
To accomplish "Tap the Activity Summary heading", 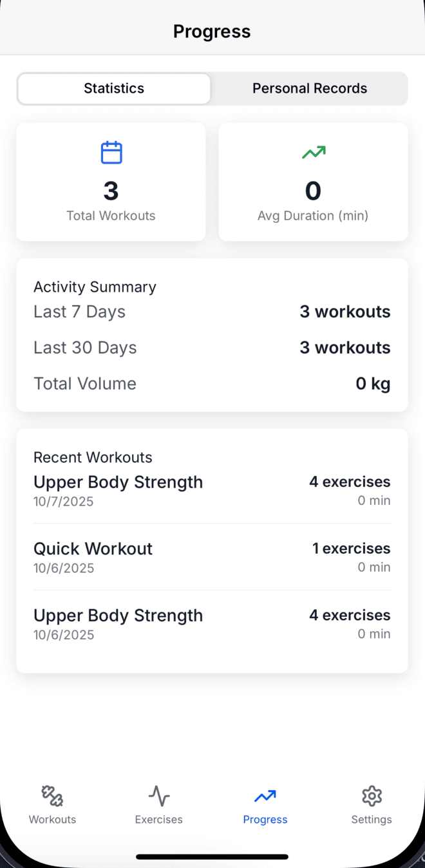I will pos(95,287).
